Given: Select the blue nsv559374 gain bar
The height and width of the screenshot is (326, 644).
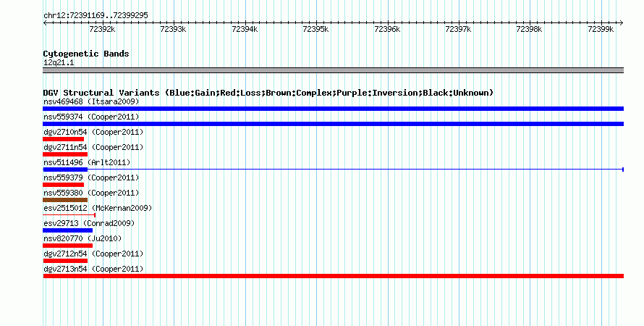Looking at the screenshot, I should point(333,124).
